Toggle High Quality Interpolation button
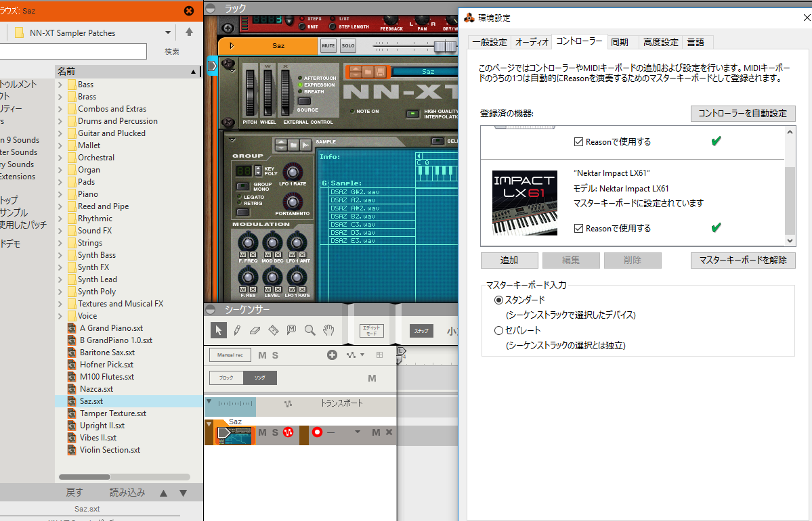Image resolution: width=812 pixels, height=521 pixels. coord(412,114)
